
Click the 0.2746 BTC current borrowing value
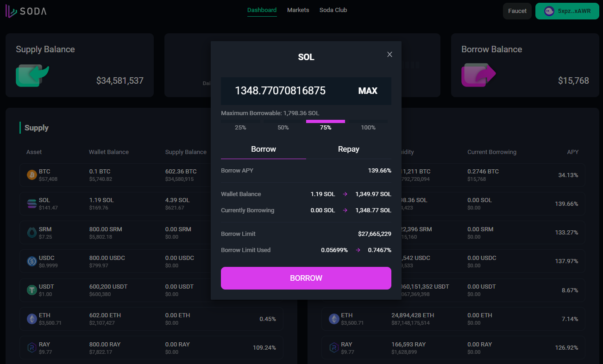click(483, 172)
